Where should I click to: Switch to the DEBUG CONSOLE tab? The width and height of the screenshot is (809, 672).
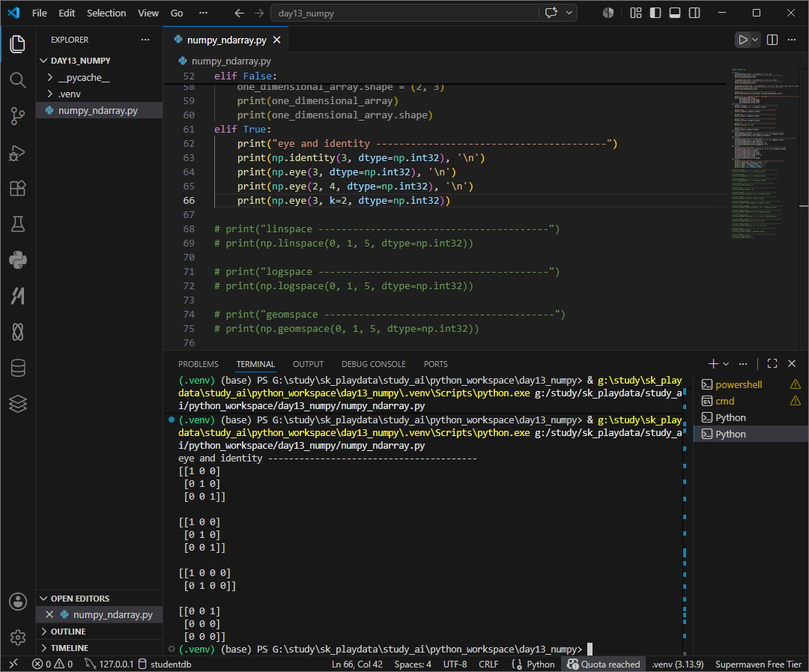point(374,364)
